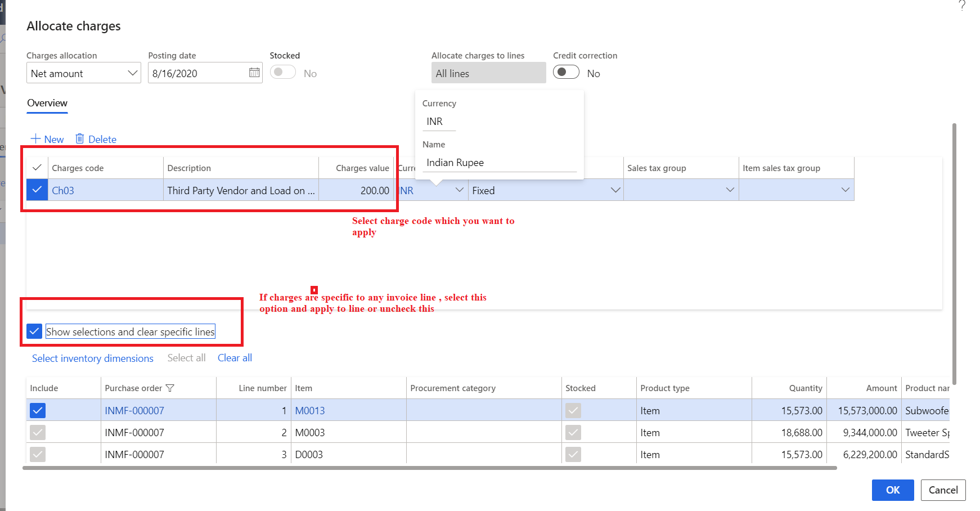Enable the Credit correction toggle
Image resolution: width=980 pixels, height=511 pixels.
(x=566, y=72)
